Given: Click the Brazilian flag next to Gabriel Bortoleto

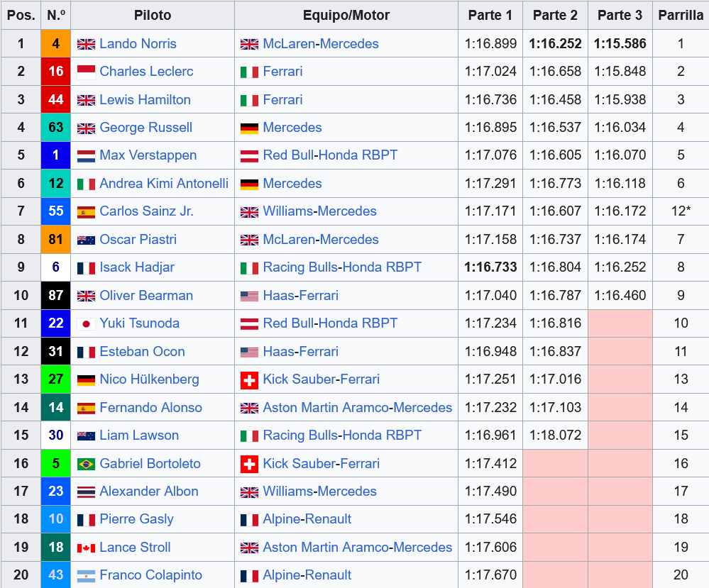Looking at the screenshot, I should 86,464.
